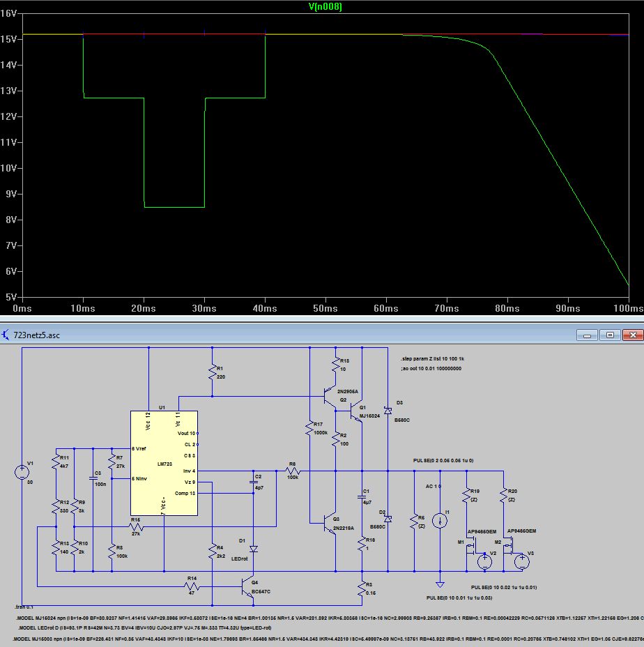Select resistor R4 2k2 symbol

(x=213, y=551)
